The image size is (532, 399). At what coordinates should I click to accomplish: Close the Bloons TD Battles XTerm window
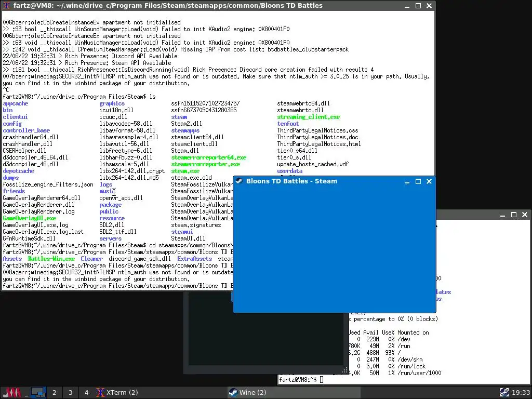coord(429,6)
